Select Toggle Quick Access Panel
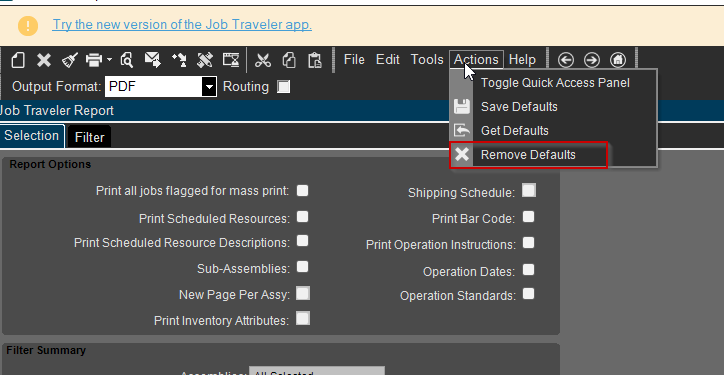 point(553,83)
